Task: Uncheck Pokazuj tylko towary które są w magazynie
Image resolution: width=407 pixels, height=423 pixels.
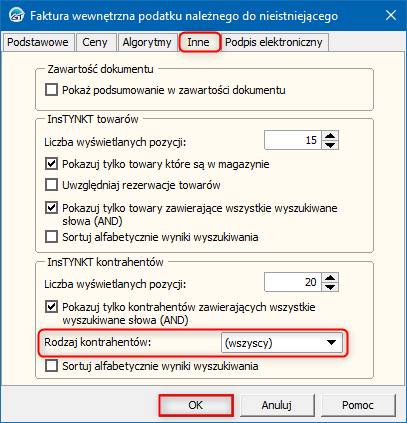Action: click(51, 164)
